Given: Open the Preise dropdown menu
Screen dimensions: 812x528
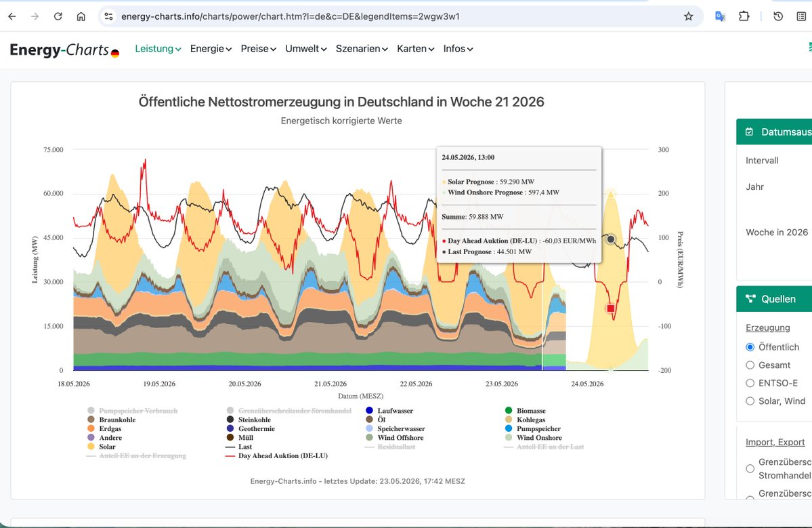Looking at the screenshot, I should (x=259, y=49).
